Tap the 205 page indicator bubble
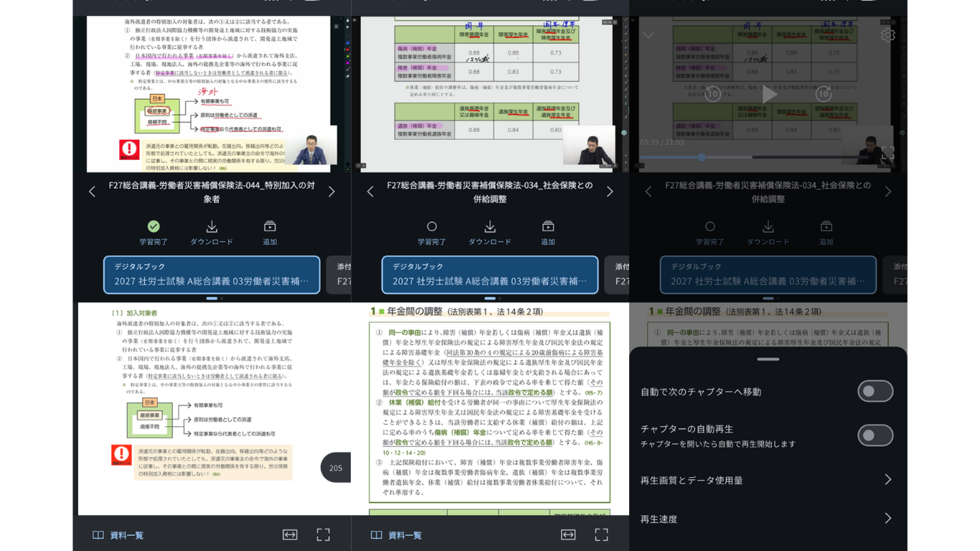Viewport: 980px width, 551px height. click(x=336, y=468)
